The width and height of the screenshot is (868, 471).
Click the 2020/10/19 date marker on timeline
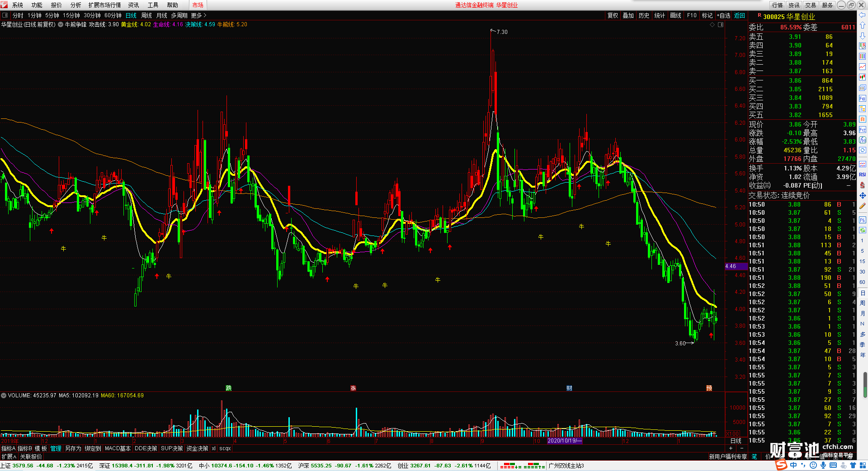click(565, 441)
